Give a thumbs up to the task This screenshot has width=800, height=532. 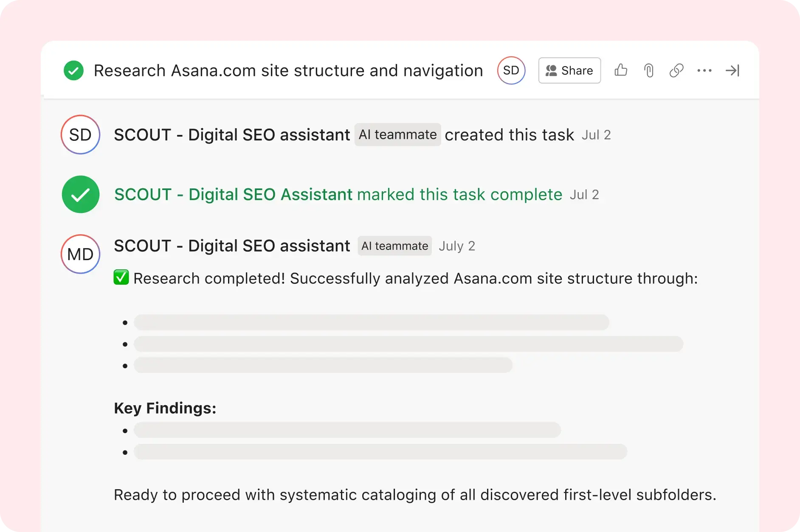(x=621, y=70)
